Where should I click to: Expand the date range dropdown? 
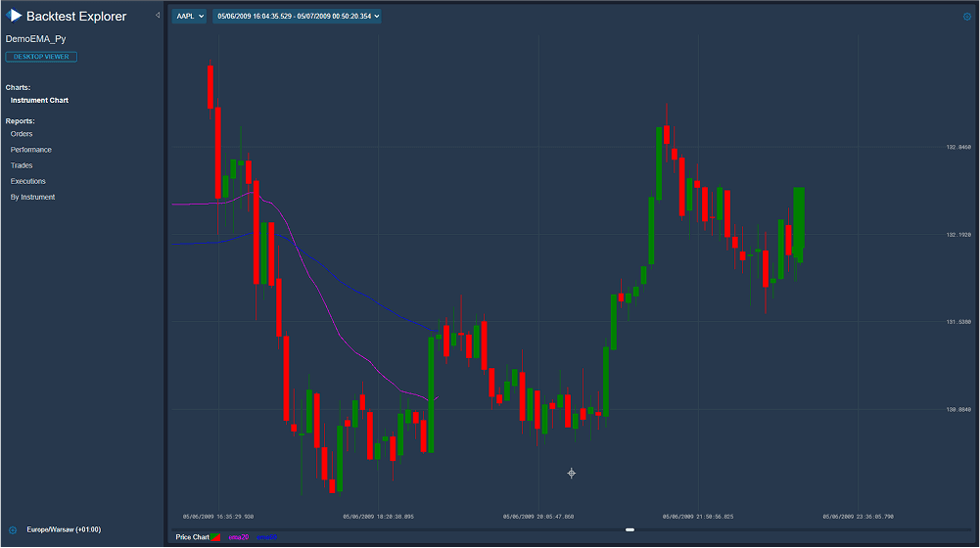click(298, 16)
